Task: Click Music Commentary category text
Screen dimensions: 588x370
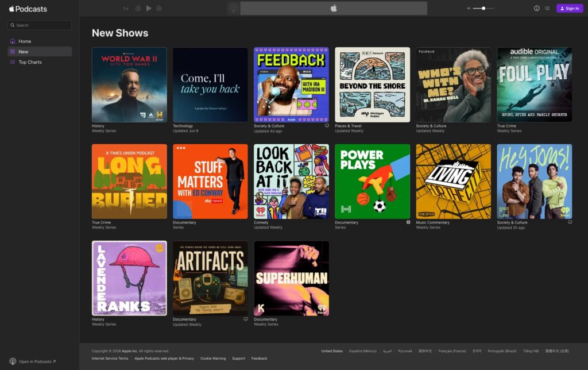Action: 433,222
